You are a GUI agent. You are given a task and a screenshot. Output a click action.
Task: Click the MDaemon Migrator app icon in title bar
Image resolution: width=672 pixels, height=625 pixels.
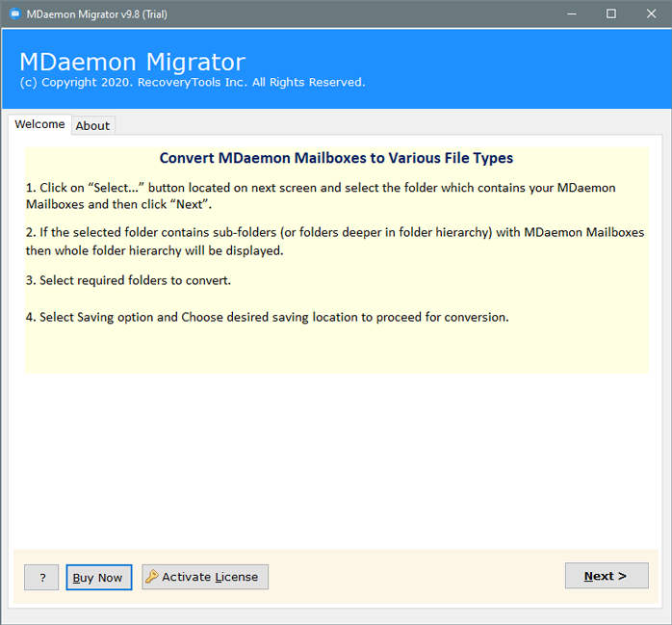point(15,13)
